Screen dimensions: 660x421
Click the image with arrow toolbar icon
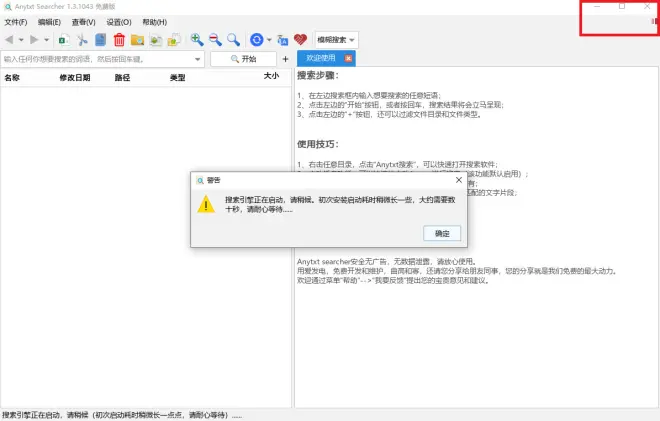tap(156, 40)
